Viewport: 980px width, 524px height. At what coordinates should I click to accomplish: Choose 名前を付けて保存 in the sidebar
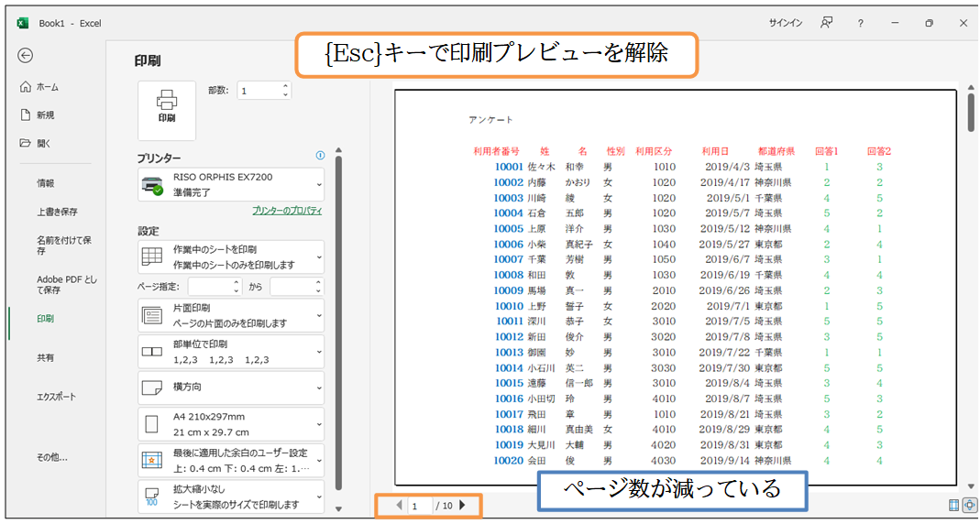click(x=64, y=246)
